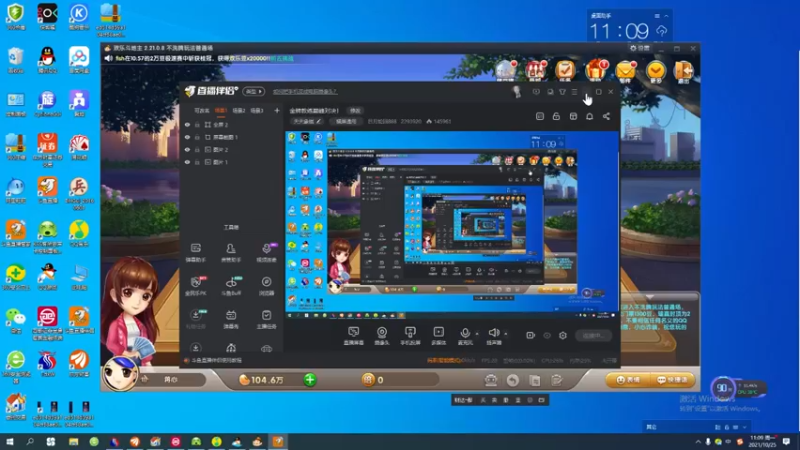Click the microphone icon in bottom bar

[x=465, y=335]
